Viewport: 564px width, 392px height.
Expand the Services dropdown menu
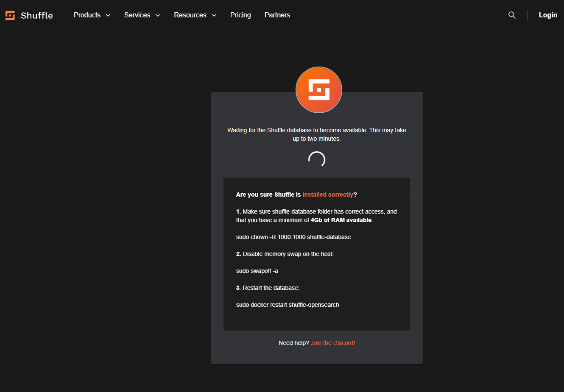[142, 15]
